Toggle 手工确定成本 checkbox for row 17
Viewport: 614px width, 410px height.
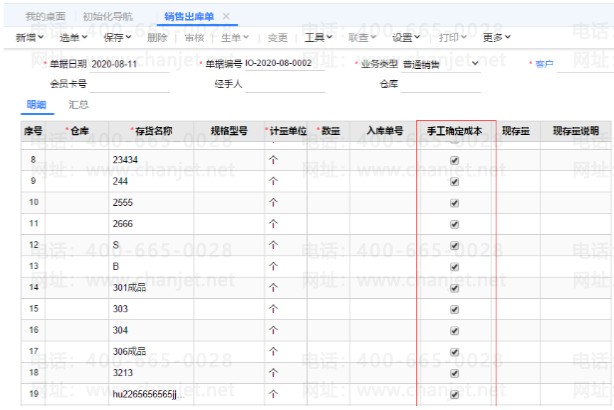click(x=455, y=352)
